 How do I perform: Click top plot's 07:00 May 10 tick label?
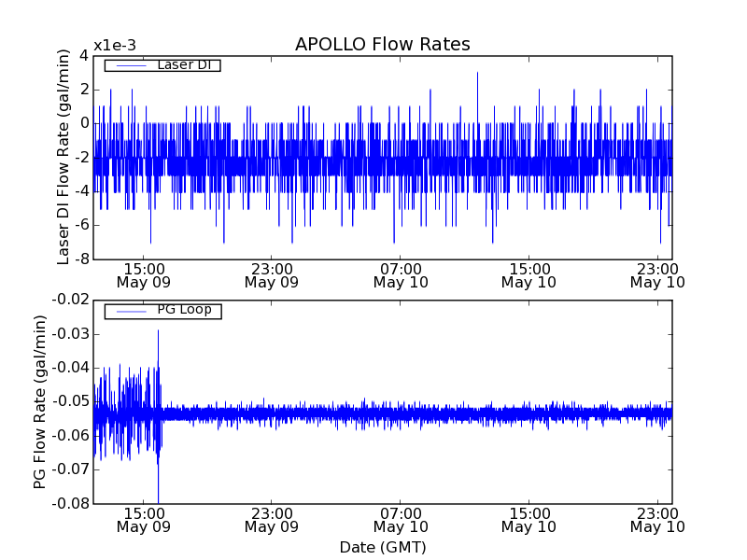400,274
